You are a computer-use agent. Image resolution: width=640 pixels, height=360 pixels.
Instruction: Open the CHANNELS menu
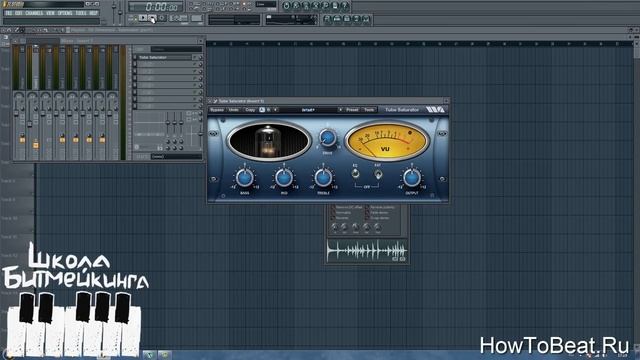34,13
